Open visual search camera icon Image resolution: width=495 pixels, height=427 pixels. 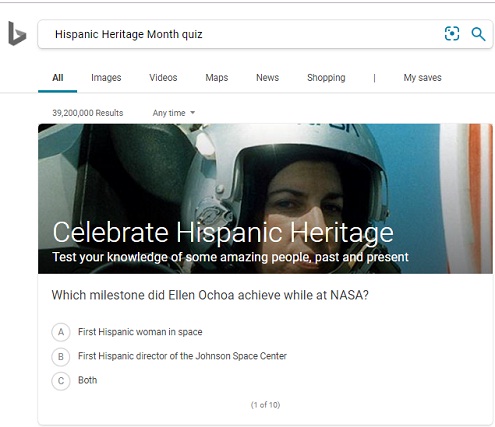(x=452, y=34)
